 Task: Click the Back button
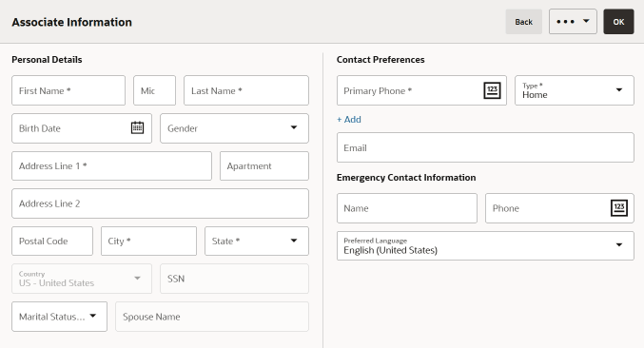[x=523, y=22]
